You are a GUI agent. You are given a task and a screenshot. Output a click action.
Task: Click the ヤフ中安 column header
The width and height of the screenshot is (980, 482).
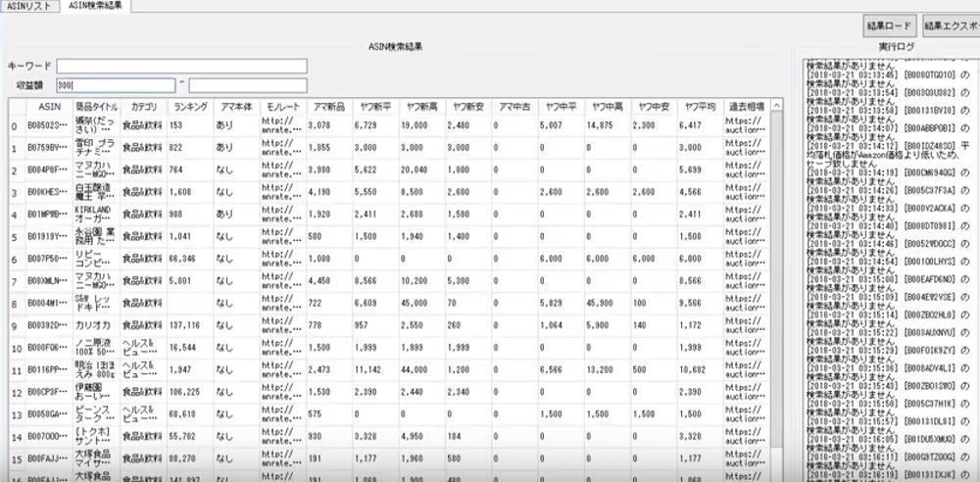[655, 106]
